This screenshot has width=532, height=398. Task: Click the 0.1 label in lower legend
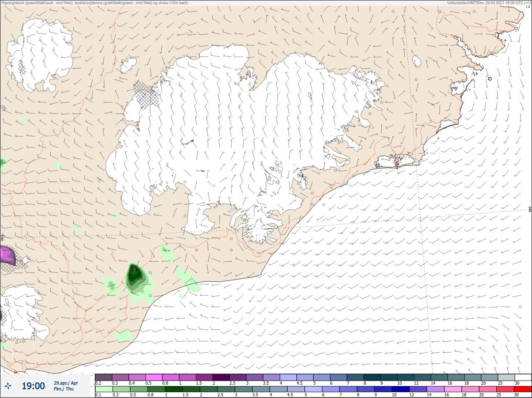click(x=98, y=395)
